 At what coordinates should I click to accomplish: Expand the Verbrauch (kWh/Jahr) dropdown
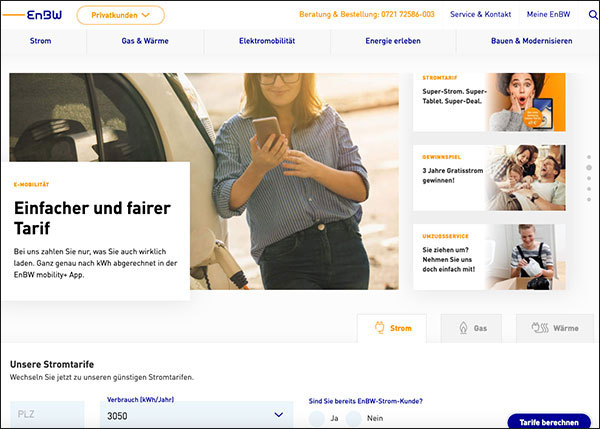[279, 414]
